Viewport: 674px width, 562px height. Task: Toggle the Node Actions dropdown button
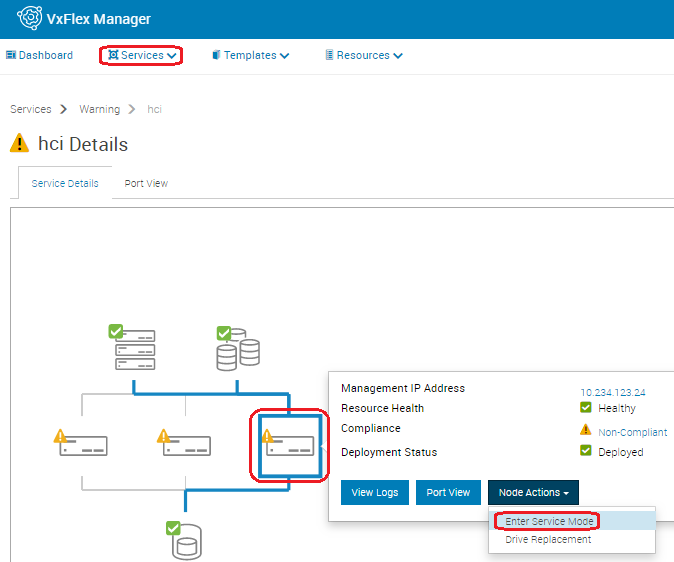[x=533, y=492]
